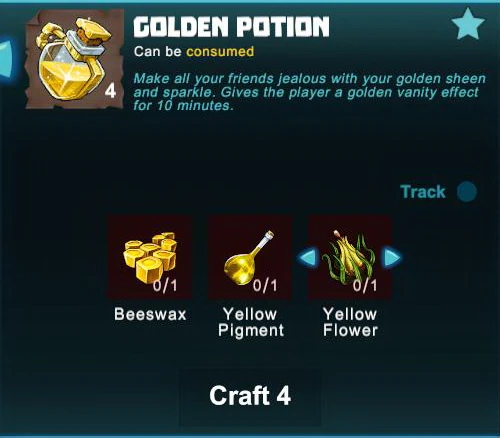Click the Yellow Pigment 0/1 quantity counter
Image resolution: width=500 pixels, height=438 pixels.
pyautogui.click(x=265, y=286)
